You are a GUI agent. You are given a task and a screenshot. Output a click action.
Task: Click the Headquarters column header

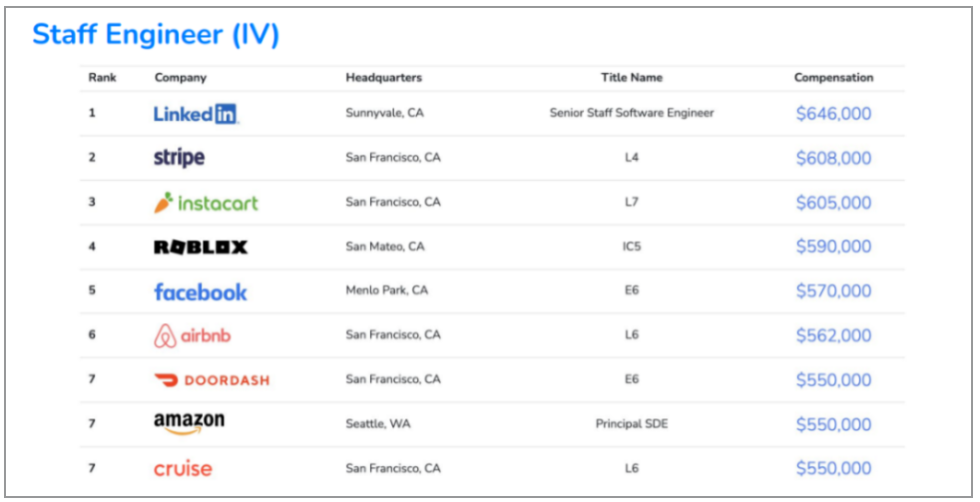coord(384,78)
